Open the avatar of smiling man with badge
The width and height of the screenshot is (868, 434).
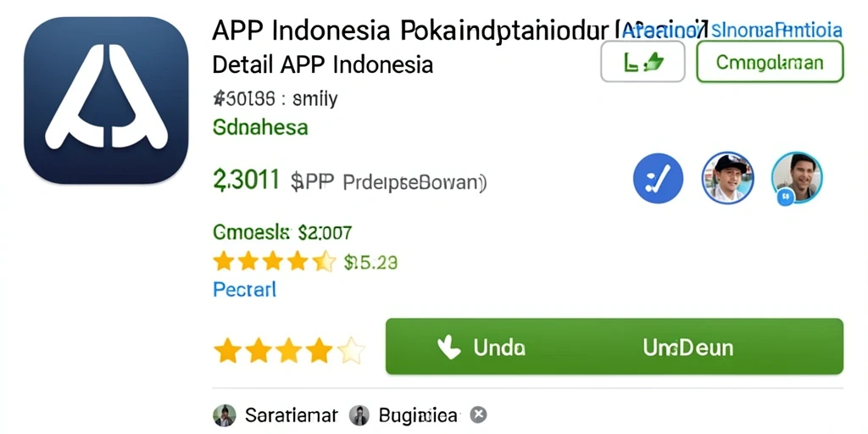tap(797, 178)
